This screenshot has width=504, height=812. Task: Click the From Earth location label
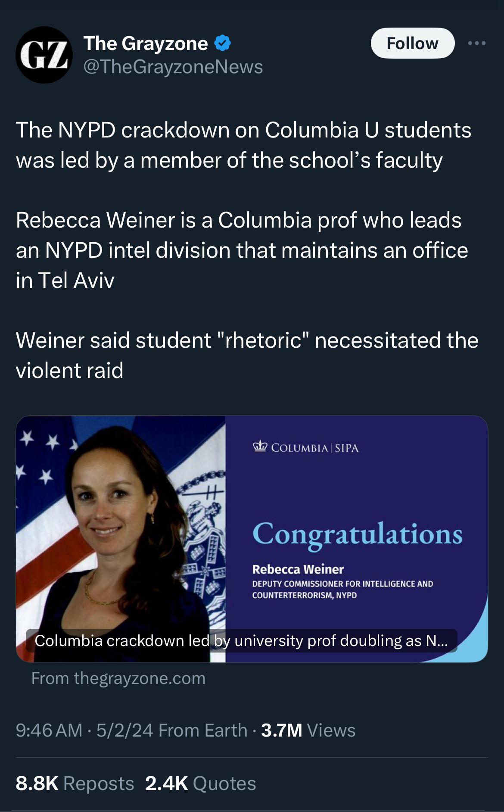tap(203, 731)
